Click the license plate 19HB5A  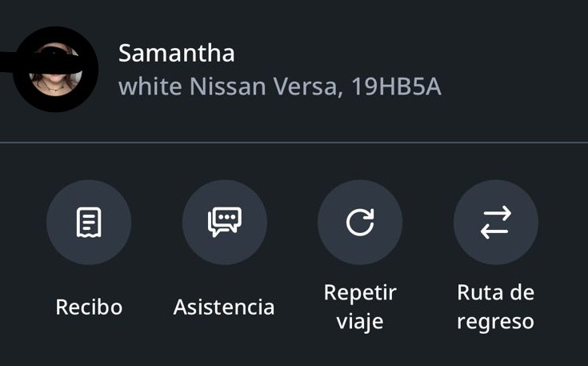pyautogui.click(x=396, y=86)
